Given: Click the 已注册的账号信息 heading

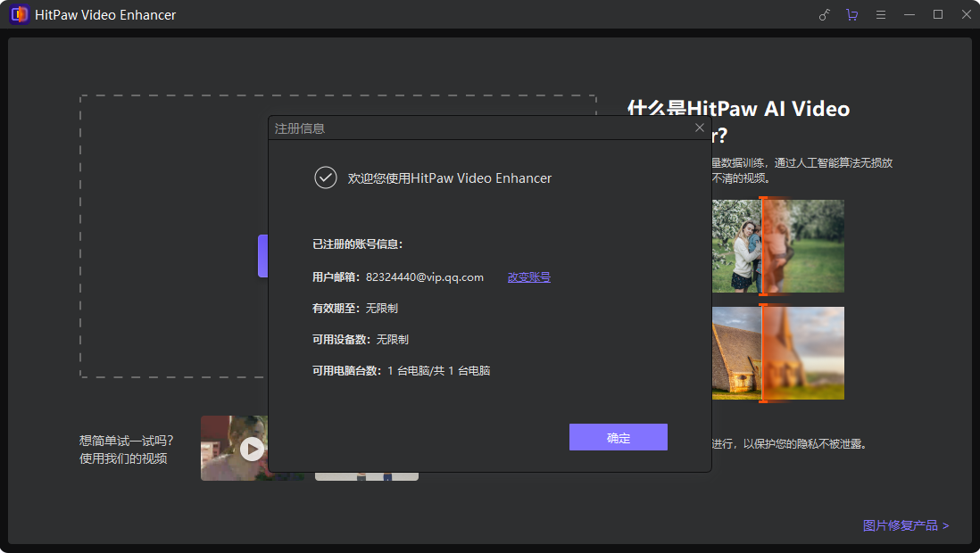Looking at the screenshot, I should click(x=358, y=244).
